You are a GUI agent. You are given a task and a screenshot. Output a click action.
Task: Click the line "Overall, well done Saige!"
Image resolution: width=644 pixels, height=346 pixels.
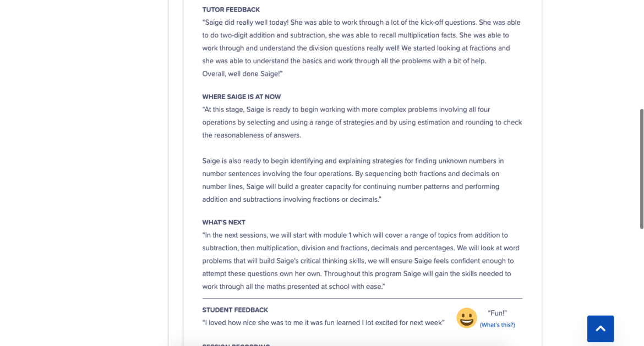pos(242,74)
